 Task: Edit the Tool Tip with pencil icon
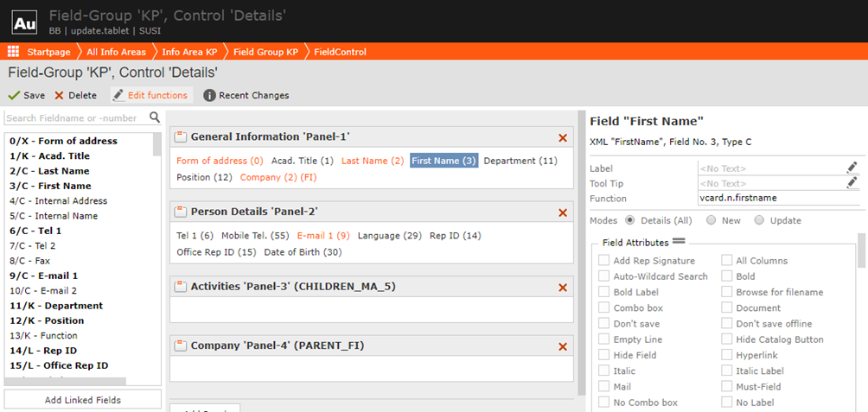pos(852,183)
